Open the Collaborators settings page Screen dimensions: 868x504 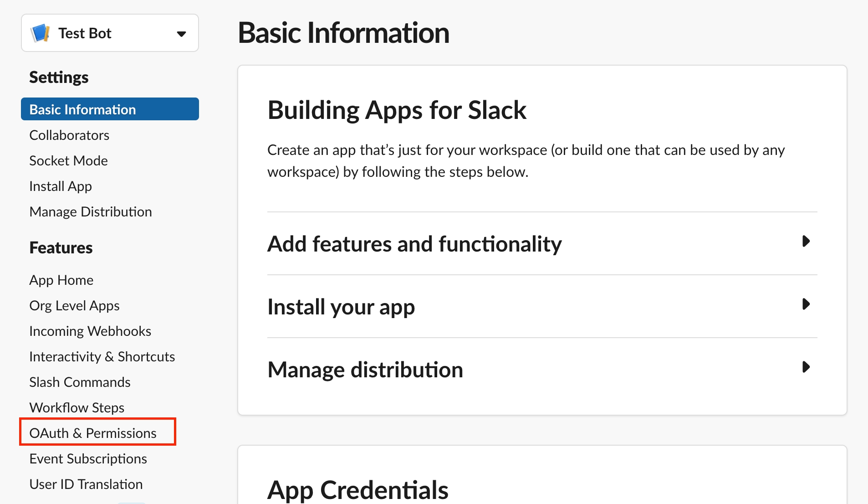[x=69, y=135]
